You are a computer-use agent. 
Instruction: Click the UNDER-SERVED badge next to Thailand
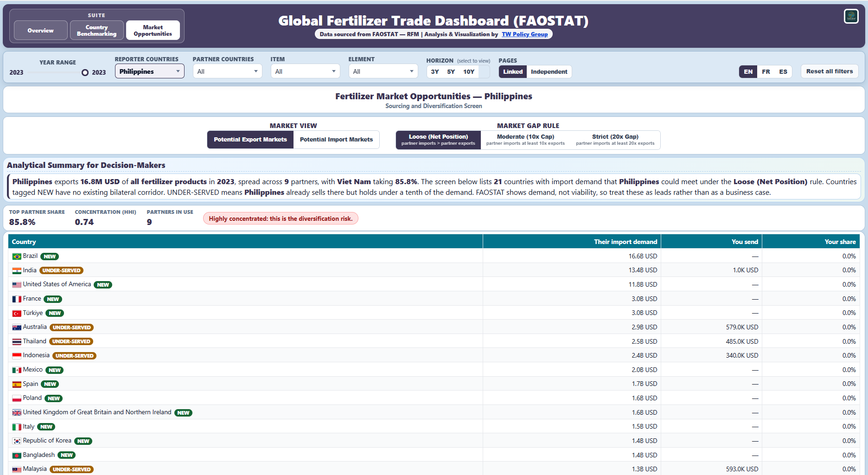[x=71, y=341]
